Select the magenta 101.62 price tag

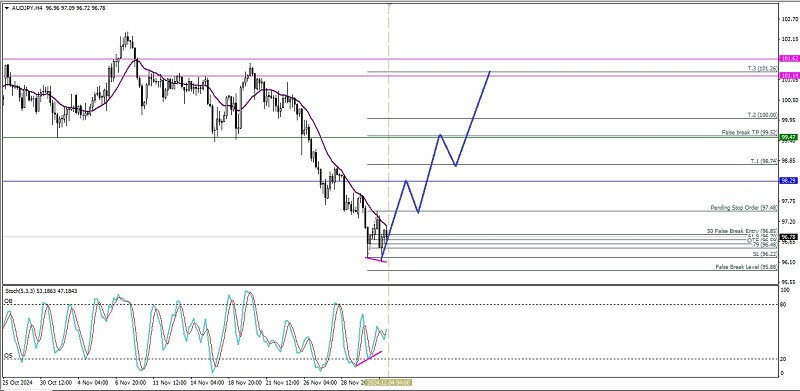coord(789,59)
